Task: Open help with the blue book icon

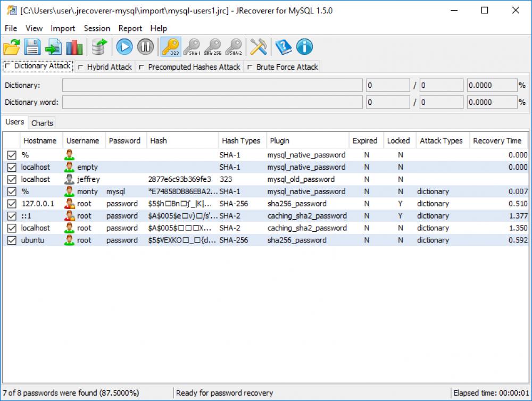Action: click(x=282, y=47)
